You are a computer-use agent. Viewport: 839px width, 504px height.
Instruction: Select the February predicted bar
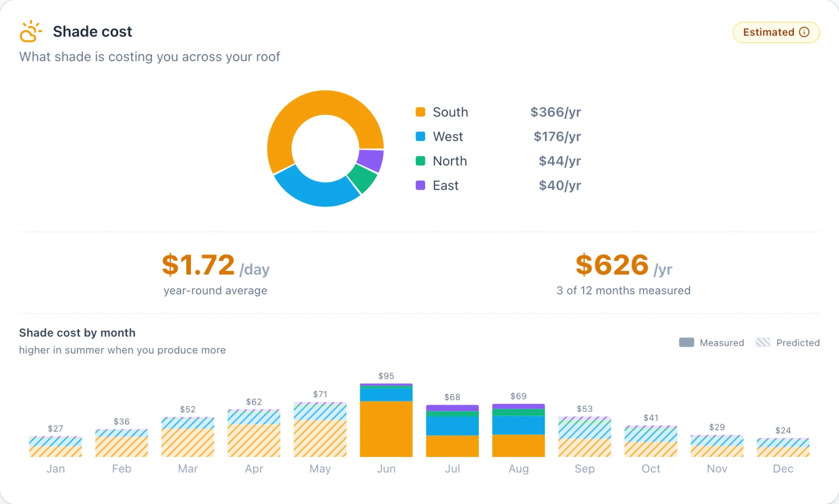(x=122, y=443)
